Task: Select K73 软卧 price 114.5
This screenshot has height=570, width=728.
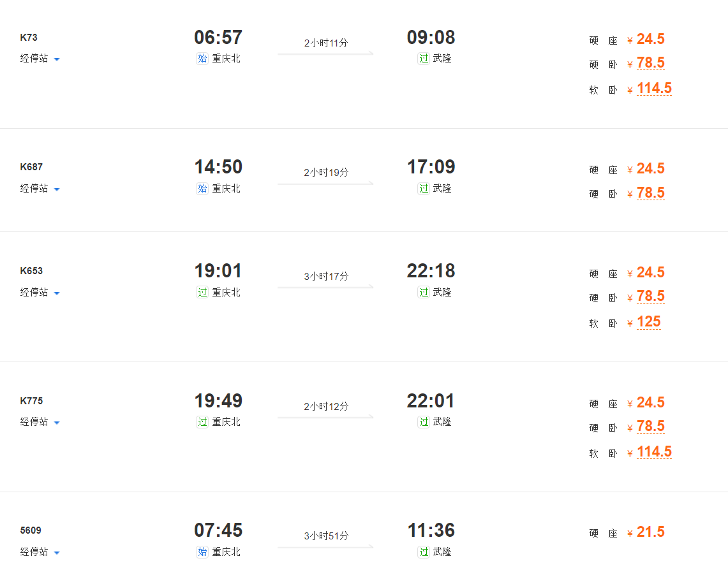Action: coord(654,89)
